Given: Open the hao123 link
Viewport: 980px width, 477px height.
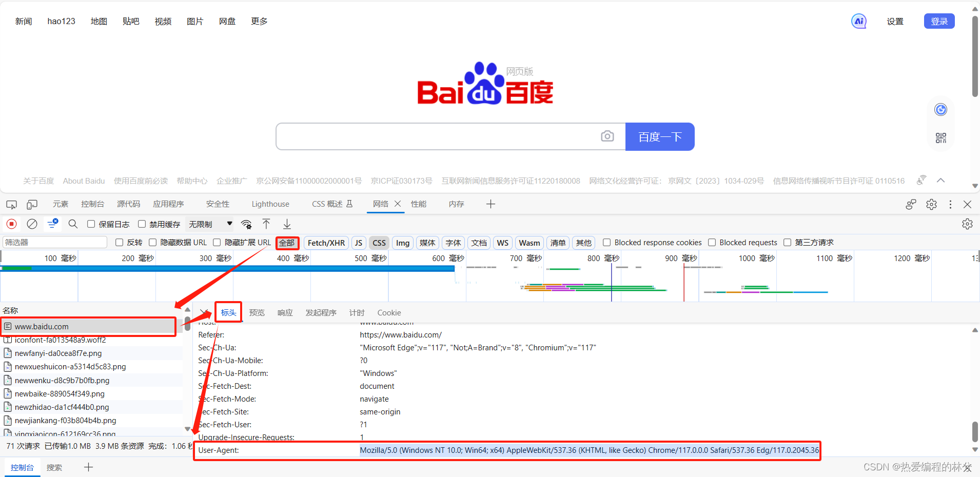Looking at the screenshot, I should 61,21.
